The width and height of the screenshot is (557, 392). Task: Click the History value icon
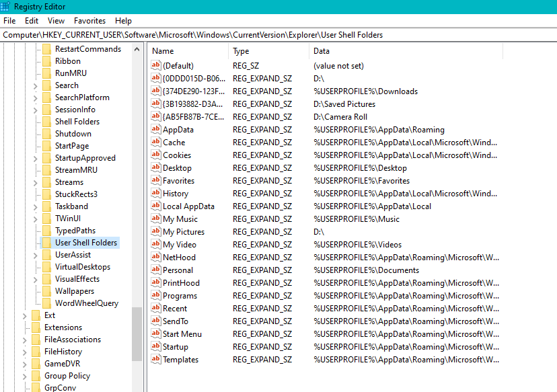point(155,193)
